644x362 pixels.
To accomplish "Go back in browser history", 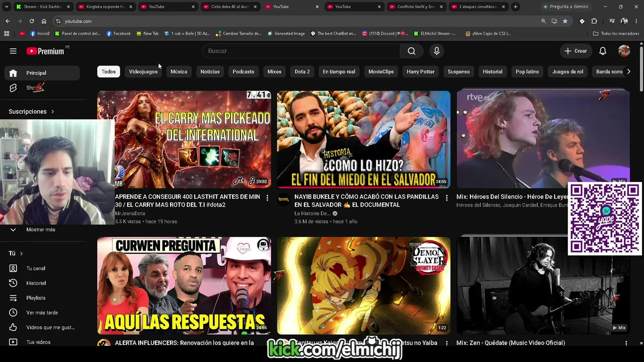I will pyautogui.click(x=8, y=21).
